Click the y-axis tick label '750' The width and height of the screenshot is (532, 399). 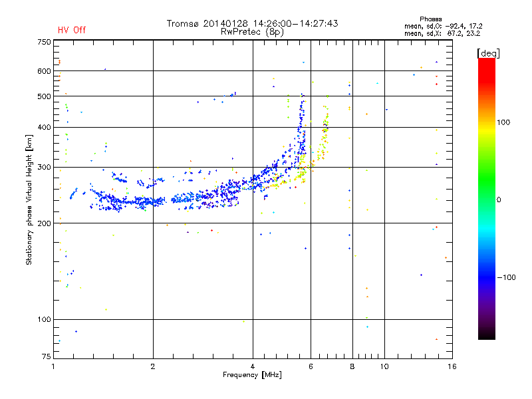pyautogui.click(x=44, y=42)
